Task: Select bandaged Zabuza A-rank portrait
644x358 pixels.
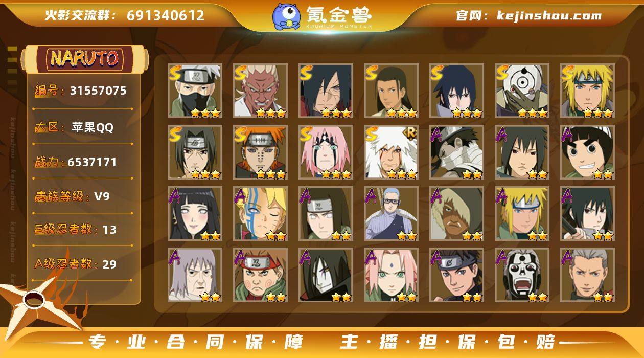Action: click(456, 152)
